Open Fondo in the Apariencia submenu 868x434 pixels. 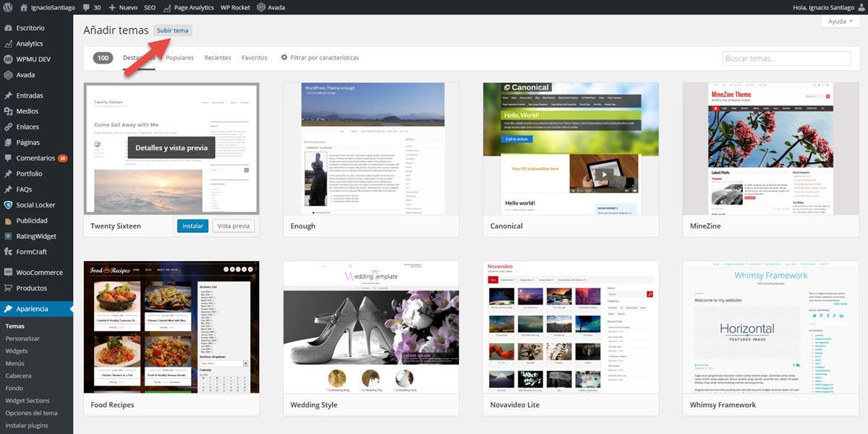coord(14,388)
